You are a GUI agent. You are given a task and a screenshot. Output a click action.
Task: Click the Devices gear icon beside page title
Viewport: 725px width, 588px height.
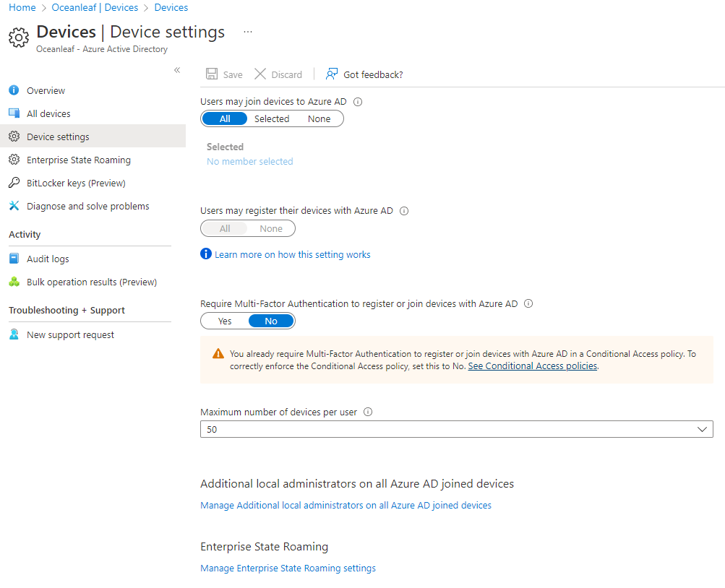click(19, 38)
